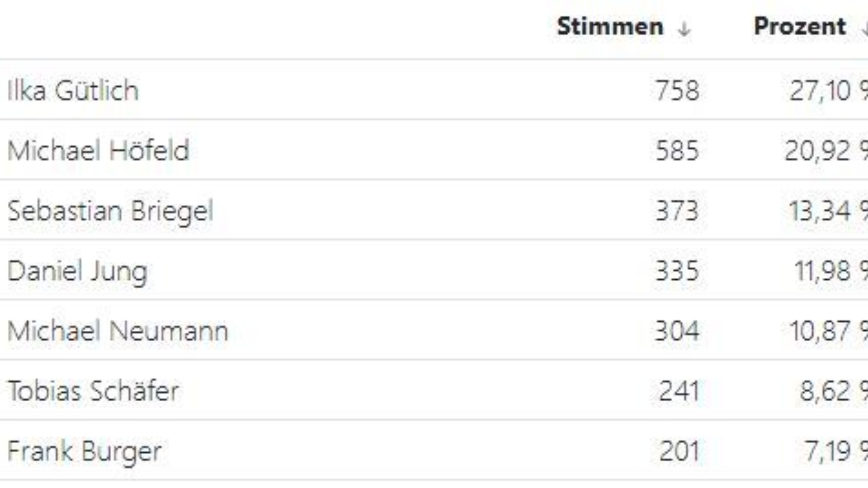The image size is (868, 488).
Task: Toggle descending sort on the Stimmen column
Action: click(x=684, y=28)
